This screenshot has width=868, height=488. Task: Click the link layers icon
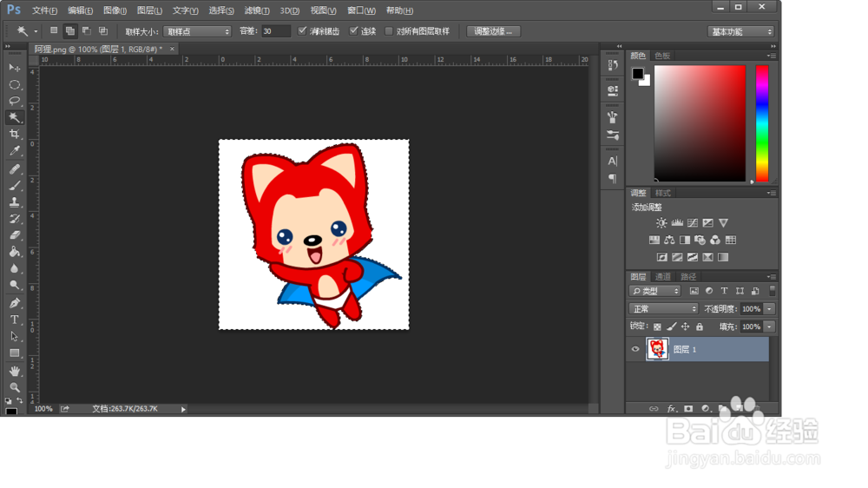tap(654, 409)
